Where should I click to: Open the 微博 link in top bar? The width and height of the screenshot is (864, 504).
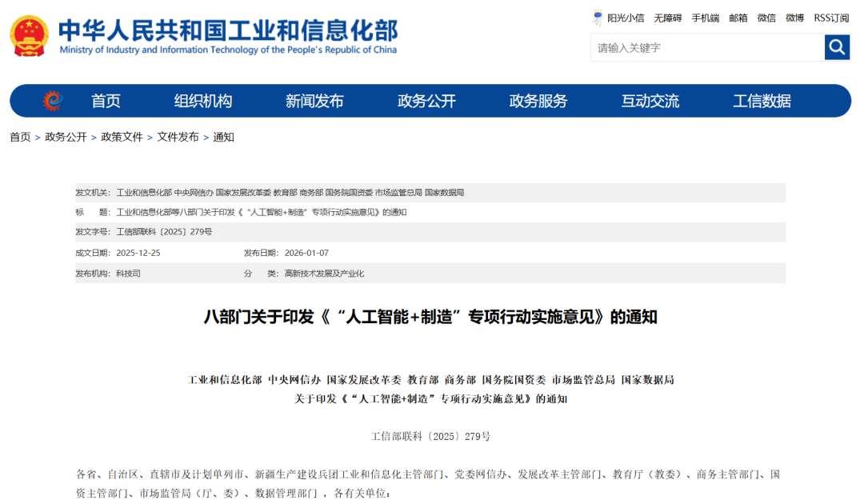(794, 18)
